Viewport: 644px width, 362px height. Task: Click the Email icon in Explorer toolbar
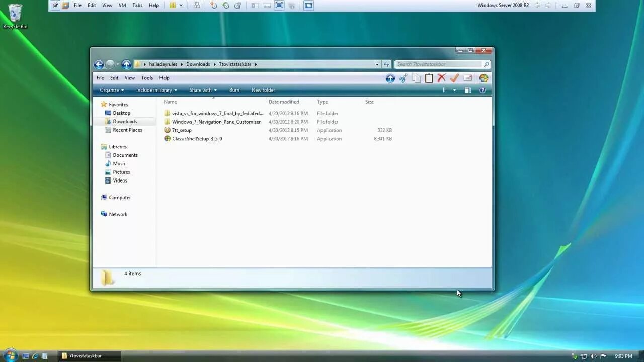[467, 78]
